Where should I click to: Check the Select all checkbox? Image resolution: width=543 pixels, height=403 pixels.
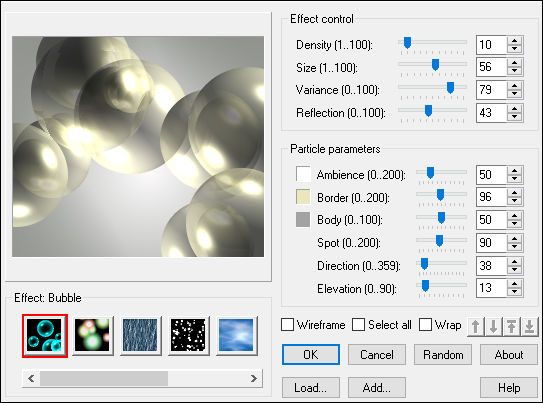point(358,325)
